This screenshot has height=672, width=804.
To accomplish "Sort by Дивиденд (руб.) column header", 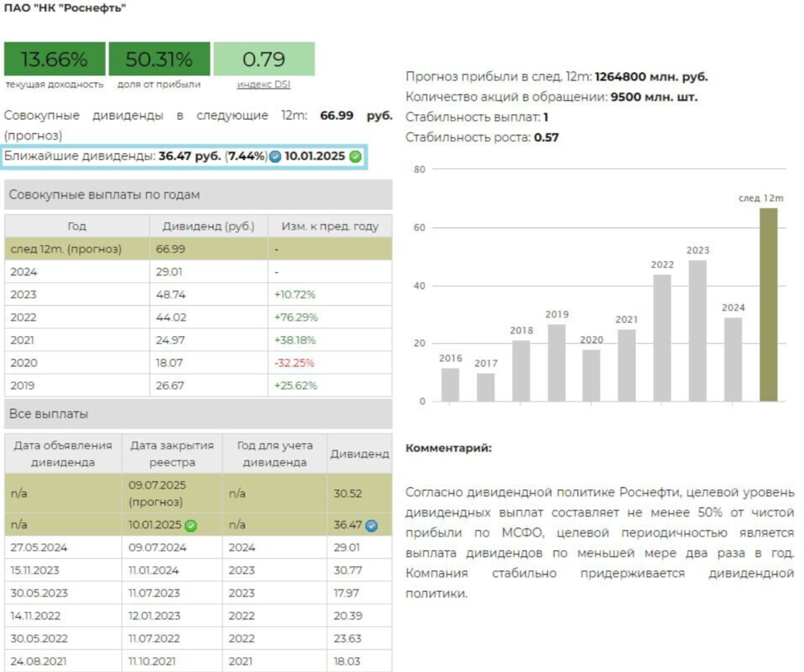I will point(209,227).
